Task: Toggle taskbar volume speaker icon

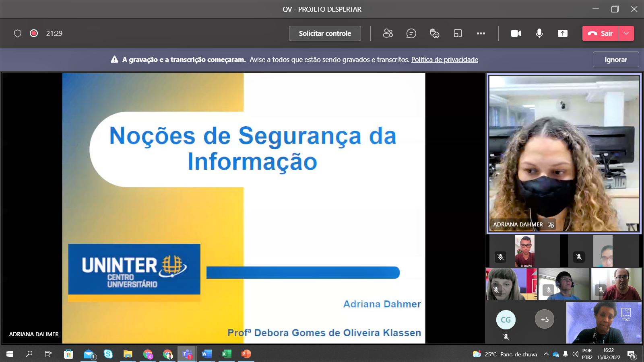Action: (x=575, y=354)
